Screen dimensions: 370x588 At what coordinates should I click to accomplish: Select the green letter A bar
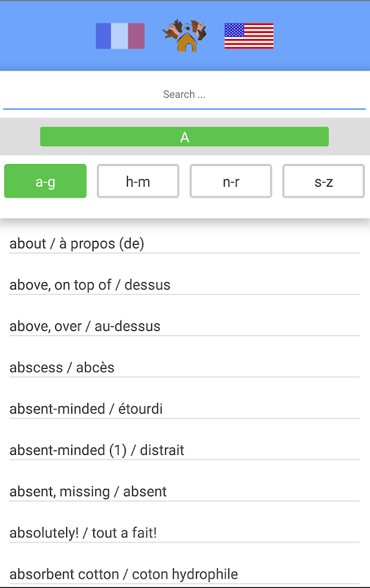[184, 137]
